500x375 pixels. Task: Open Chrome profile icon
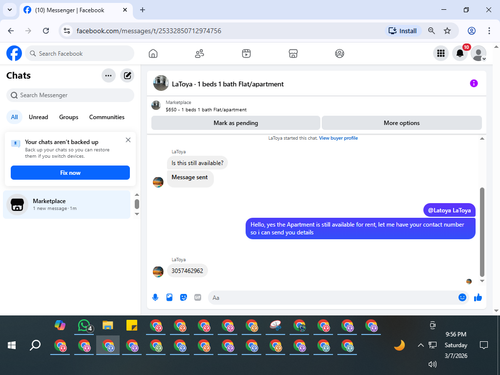(471, 31)
